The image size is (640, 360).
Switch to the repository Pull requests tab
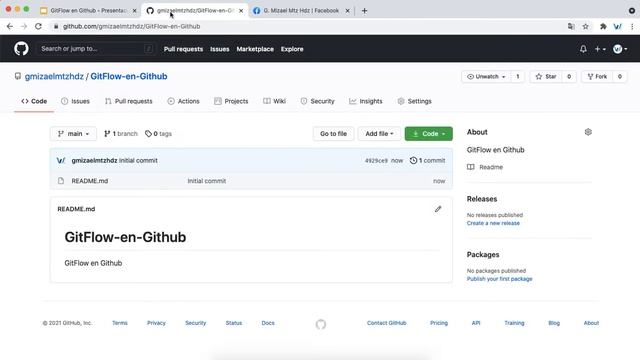click(128, 101)
